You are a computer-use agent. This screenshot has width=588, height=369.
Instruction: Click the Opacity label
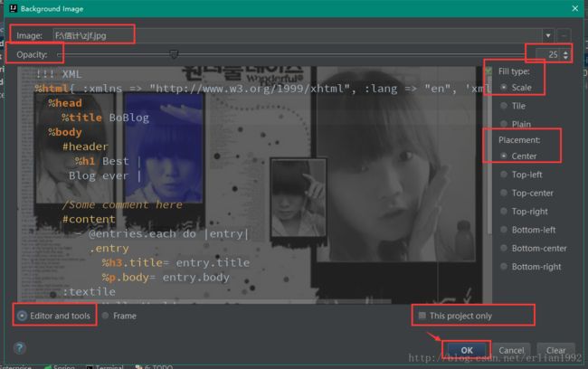(x=32, y=55)
